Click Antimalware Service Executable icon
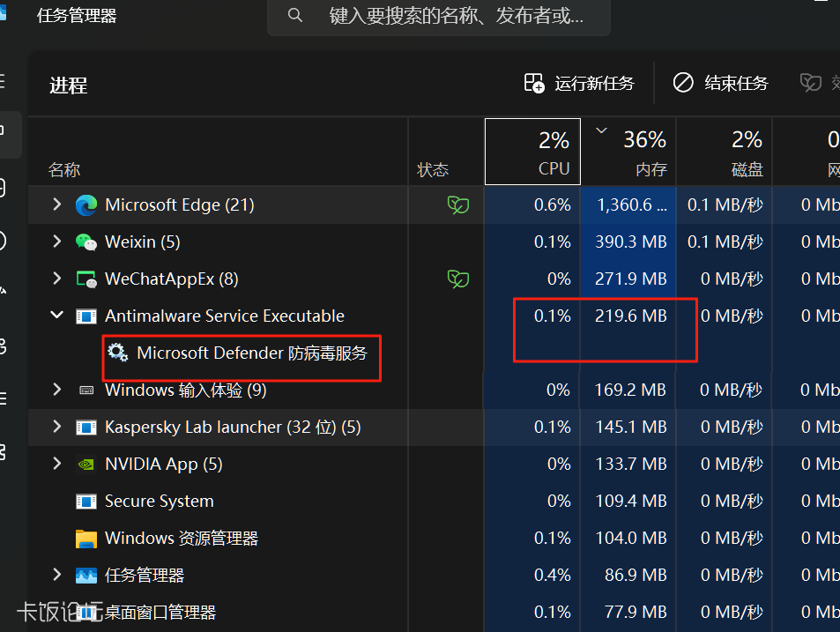 click(x=86, y=316)
